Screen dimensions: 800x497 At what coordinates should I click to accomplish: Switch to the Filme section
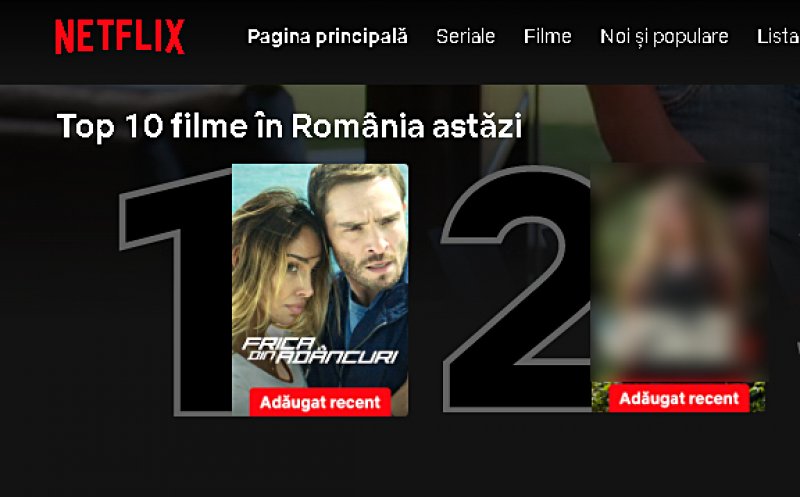pyautogui.click(x=547, y=37)
